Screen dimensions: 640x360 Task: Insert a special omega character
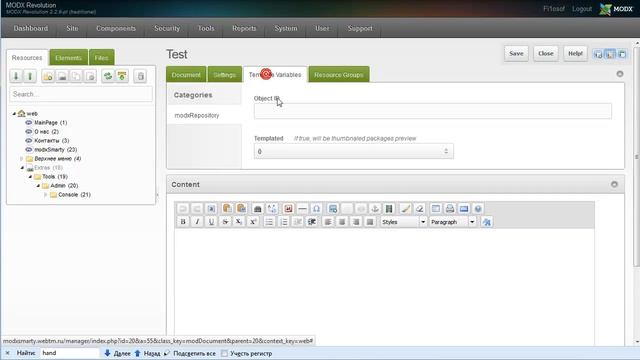pos(316,209)
